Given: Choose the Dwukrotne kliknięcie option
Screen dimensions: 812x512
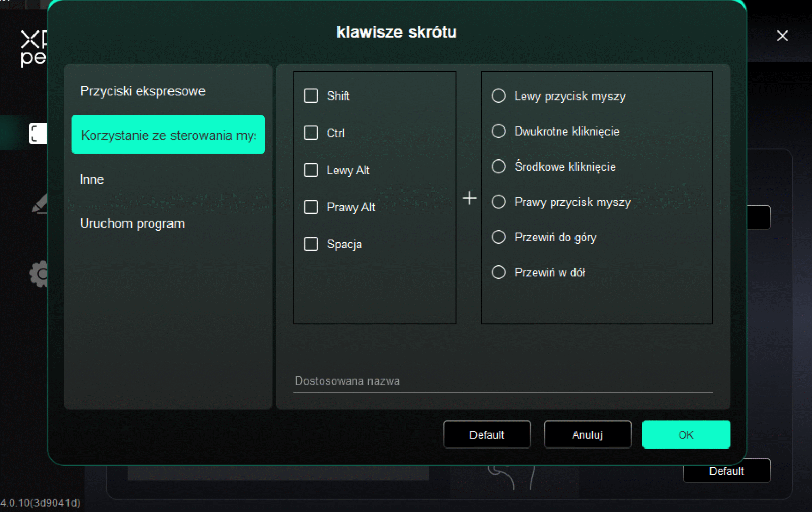Looking at the screenshot, I should [499, 132].
